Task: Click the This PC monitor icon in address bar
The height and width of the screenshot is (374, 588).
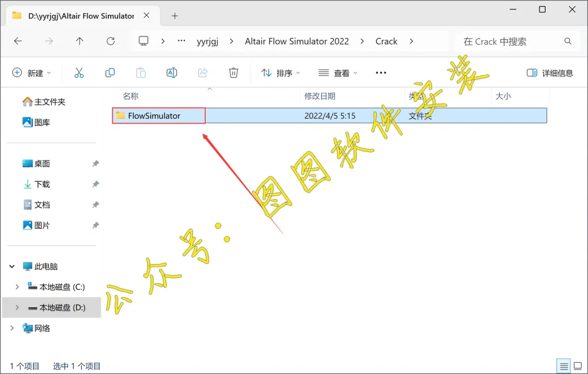Action: tap(143, 41)
